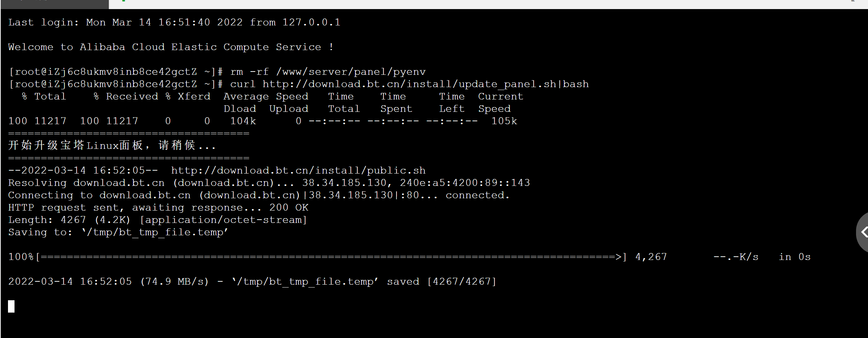868x338 pixels.
Task: Click the 'saved [4267/4267]' text
Action: pos(441,281)
